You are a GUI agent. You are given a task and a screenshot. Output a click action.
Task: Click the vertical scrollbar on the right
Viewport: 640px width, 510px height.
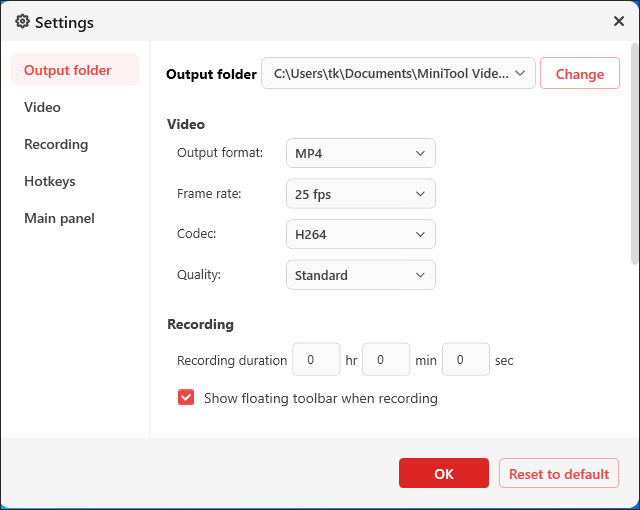(x=635, y=150)
